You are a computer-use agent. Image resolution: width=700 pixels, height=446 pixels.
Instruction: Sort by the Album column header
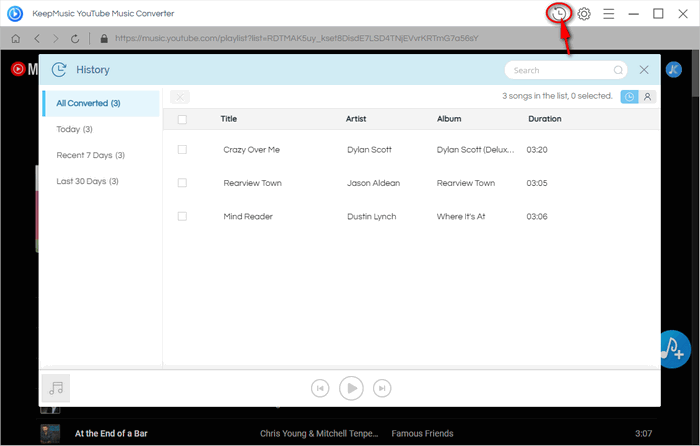(449, 119)
